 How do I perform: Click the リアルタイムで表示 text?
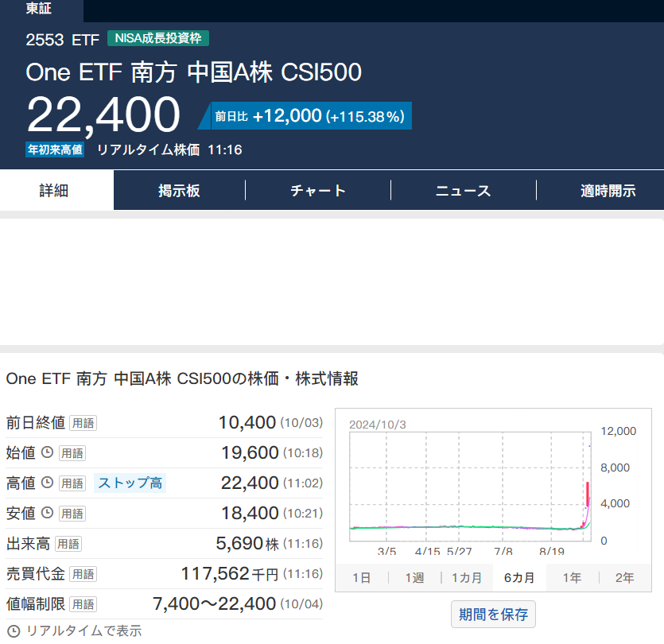[83, 630]
